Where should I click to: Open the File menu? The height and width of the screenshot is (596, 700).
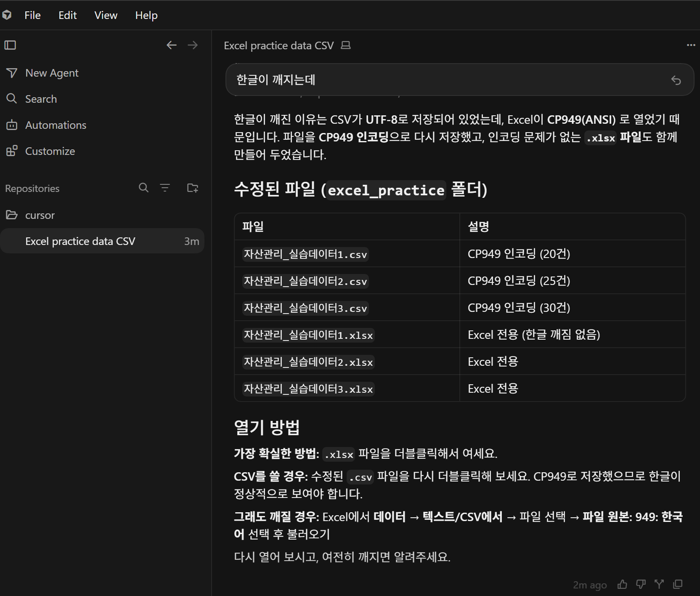[32, 16]
